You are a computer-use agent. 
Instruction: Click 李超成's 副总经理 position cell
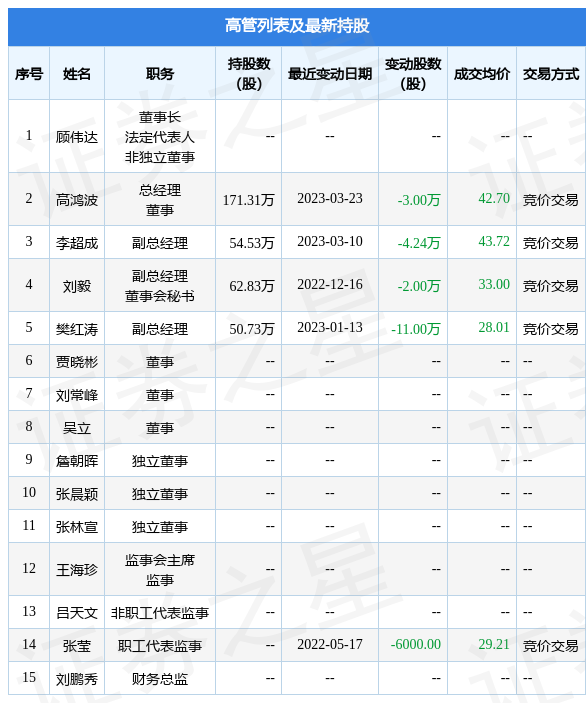(x=160, y=243)
